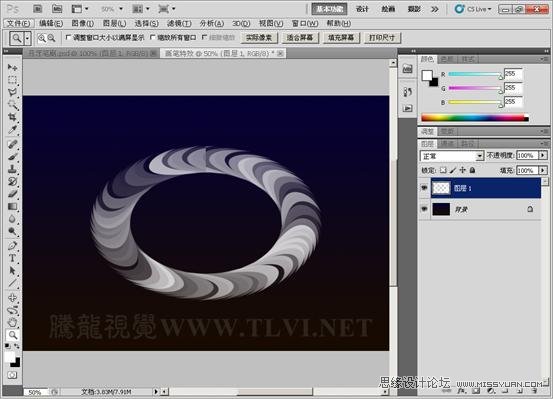
Task: Toggle lock transparent pixels
Action: coord(443,170)
